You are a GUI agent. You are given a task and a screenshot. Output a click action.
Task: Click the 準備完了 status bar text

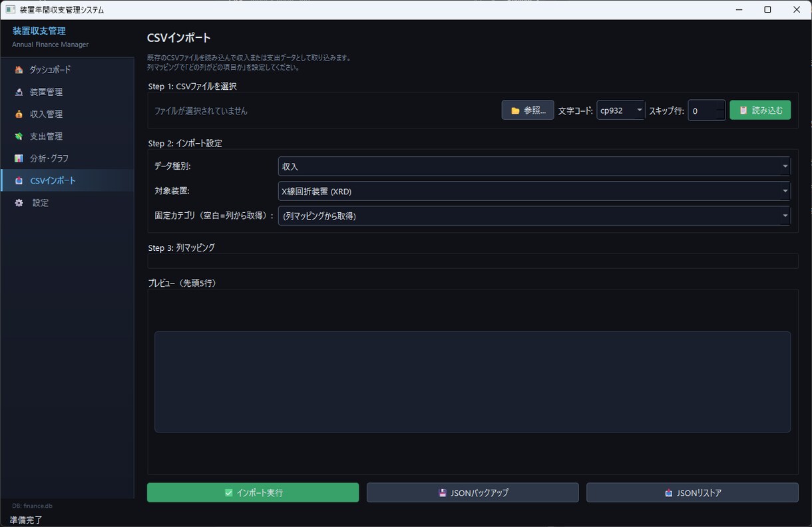[26, 520]
